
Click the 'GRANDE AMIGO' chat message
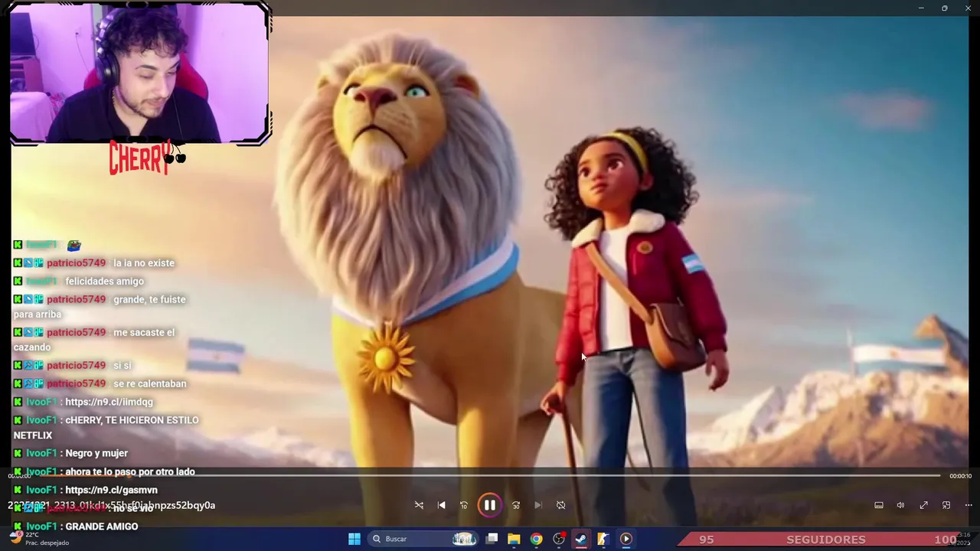(x=102, y=527)
